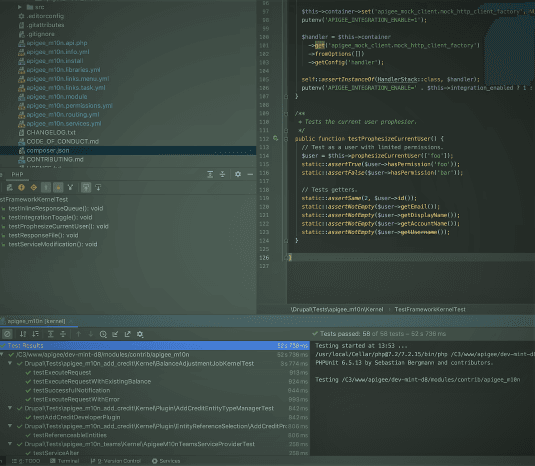
Task: Toggle Show Fields icon in Structure toolbar
Action: (21, 187)
